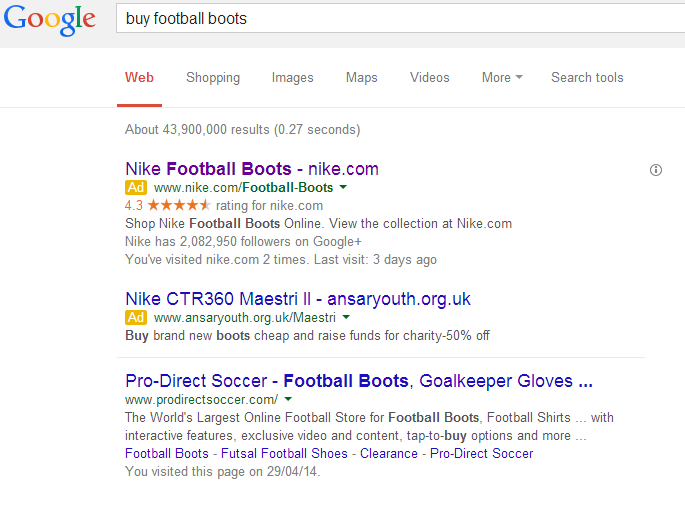Image resolution: width=685 pixels, height=507 pixels.
Task: Open Pro-Direct Soccer Football Boots result
Action: click(359, 381)
